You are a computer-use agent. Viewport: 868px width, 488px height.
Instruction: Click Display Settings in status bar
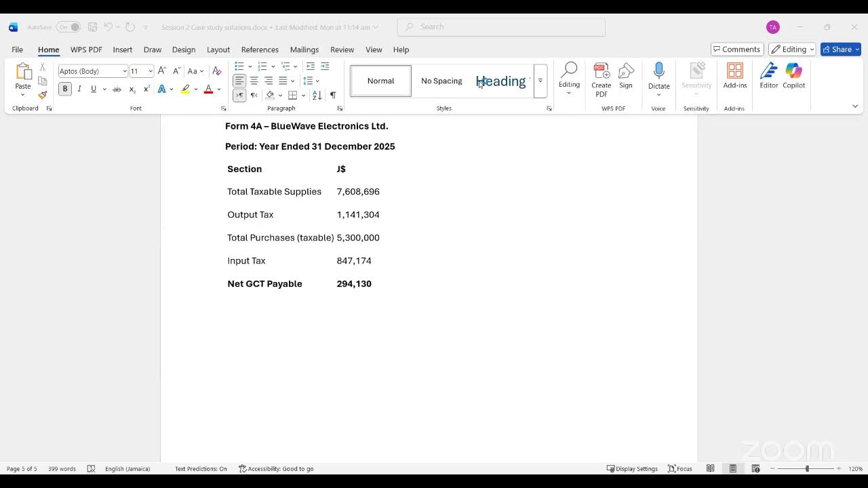tap(632, 468)
